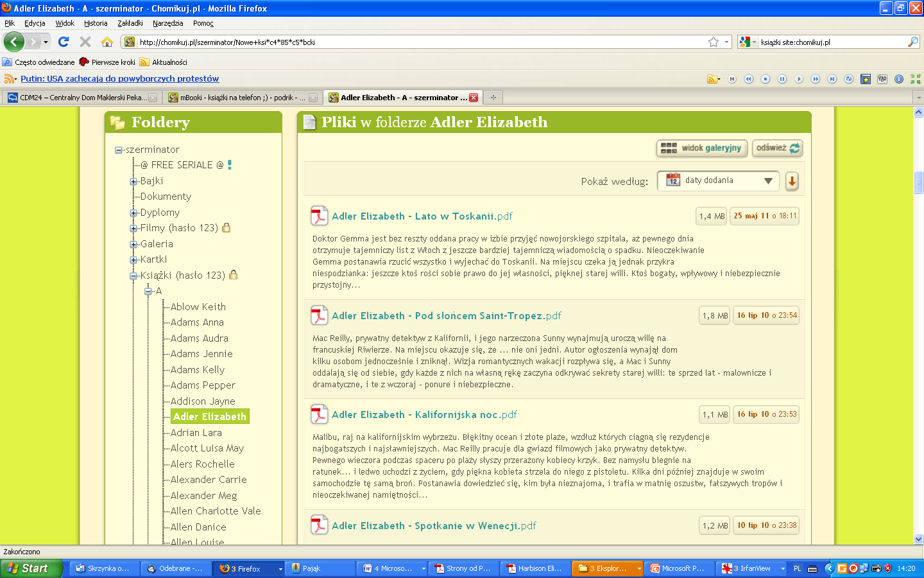
Task: Switch to IrfanView taskbar group
Action: pyautogui.click(x=751, y=568)
